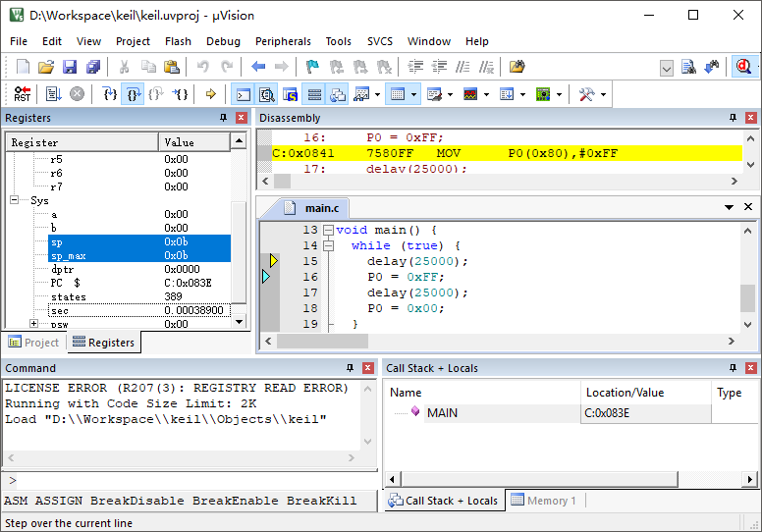This screenshot has height=532, width=762.
Task: Expand the psw register node
Action: [33, 324]
